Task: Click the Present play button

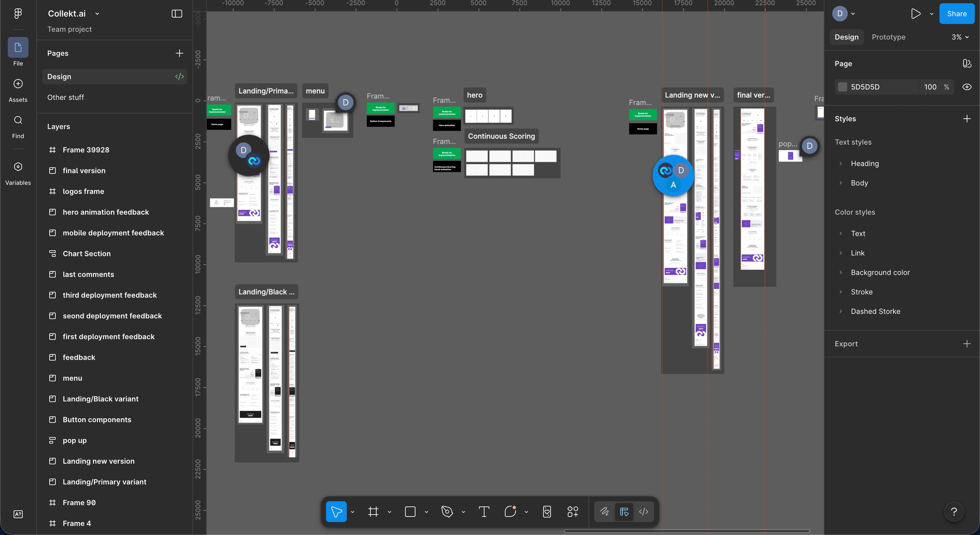Action: (916, 14)
